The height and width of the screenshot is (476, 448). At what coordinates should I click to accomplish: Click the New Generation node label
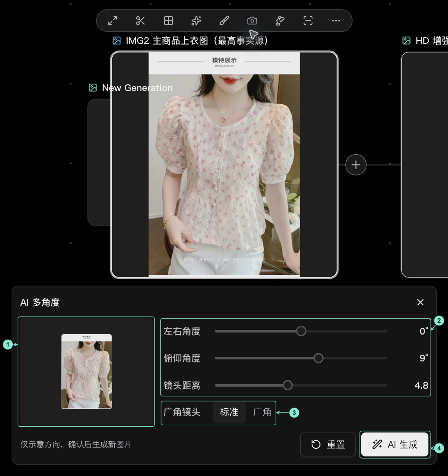(137, 88)
